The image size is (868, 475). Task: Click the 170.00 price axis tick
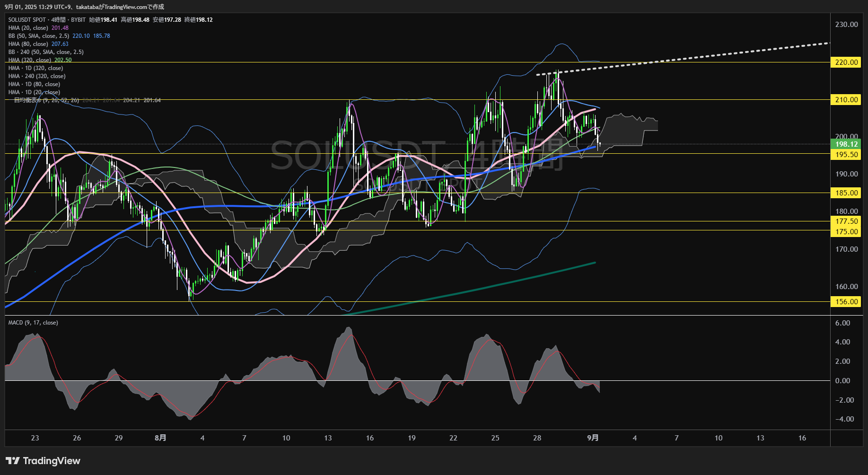click(846, 249)
